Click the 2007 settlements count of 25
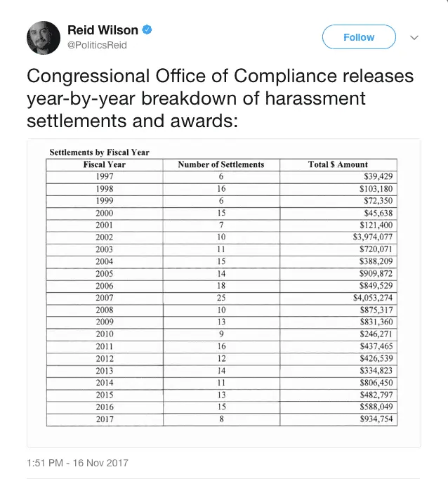This screenshot has width=448, height=479. click(220, 298)
